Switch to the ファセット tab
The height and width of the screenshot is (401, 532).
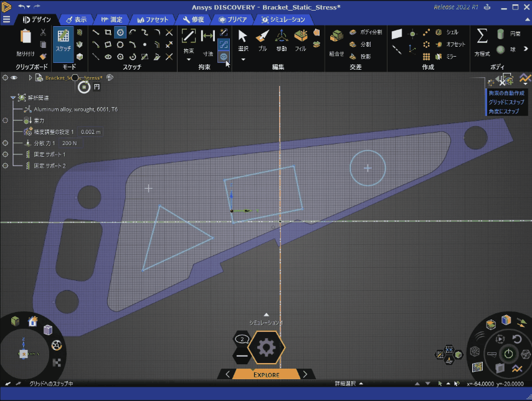point(153,20)
